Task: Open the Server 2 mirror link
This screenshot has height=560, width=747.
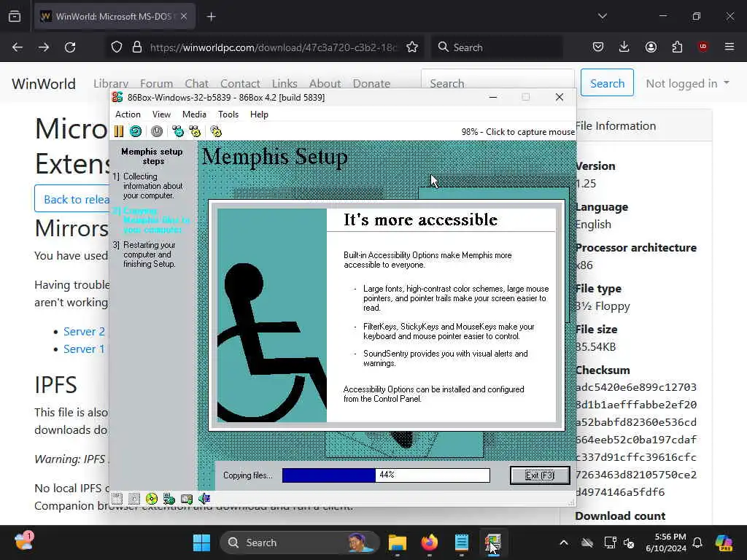Action: [x=84, y=332]
